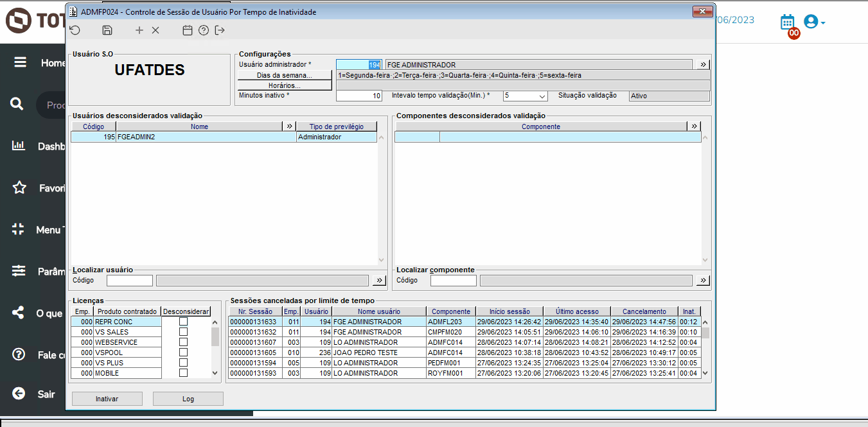Open Intervalo tempo validação dropdown
868x427 pixels.
click(x=542, y=96)
